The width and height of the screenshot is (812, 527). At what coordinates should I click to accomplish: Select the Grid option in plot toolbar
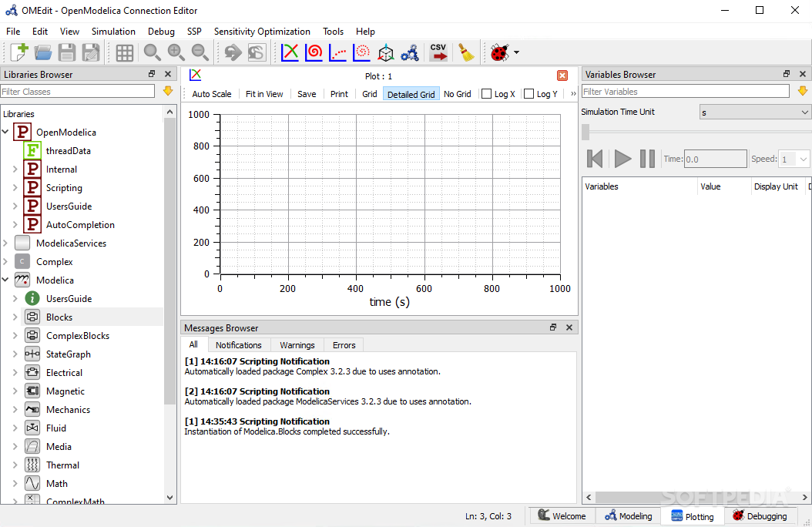[x=369, y=94]
